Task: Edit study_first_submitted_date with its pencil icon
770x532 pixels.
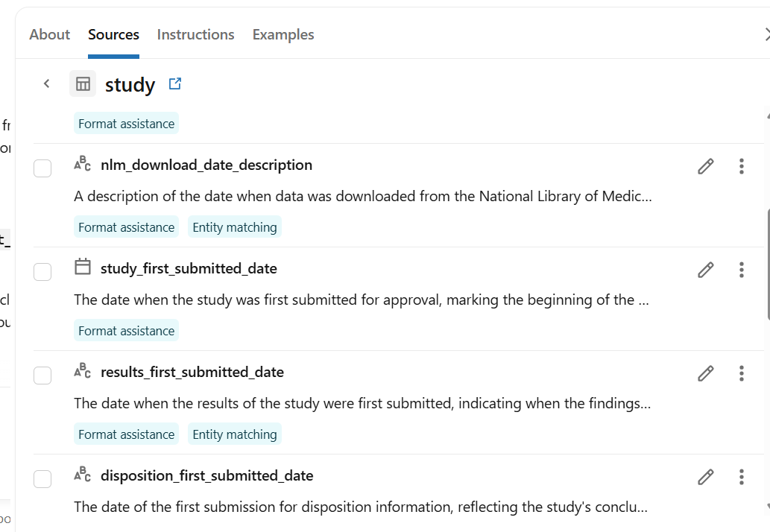Action: click(x=706, y=270)
